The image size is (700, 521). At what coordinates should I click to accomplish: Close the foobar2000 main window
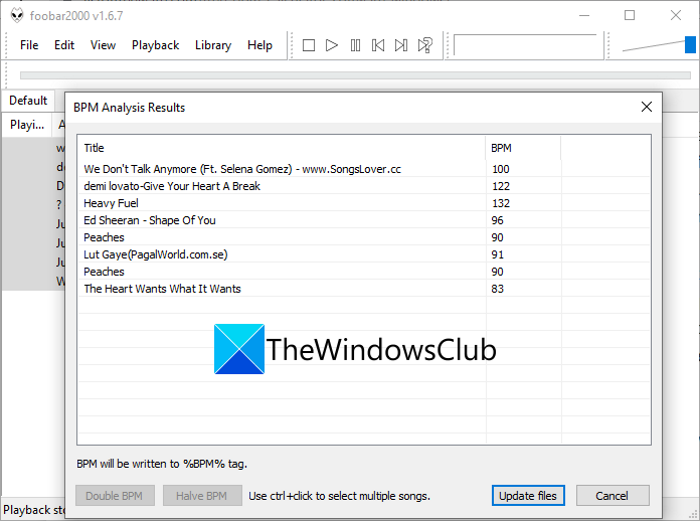click(x=676, y=16)
